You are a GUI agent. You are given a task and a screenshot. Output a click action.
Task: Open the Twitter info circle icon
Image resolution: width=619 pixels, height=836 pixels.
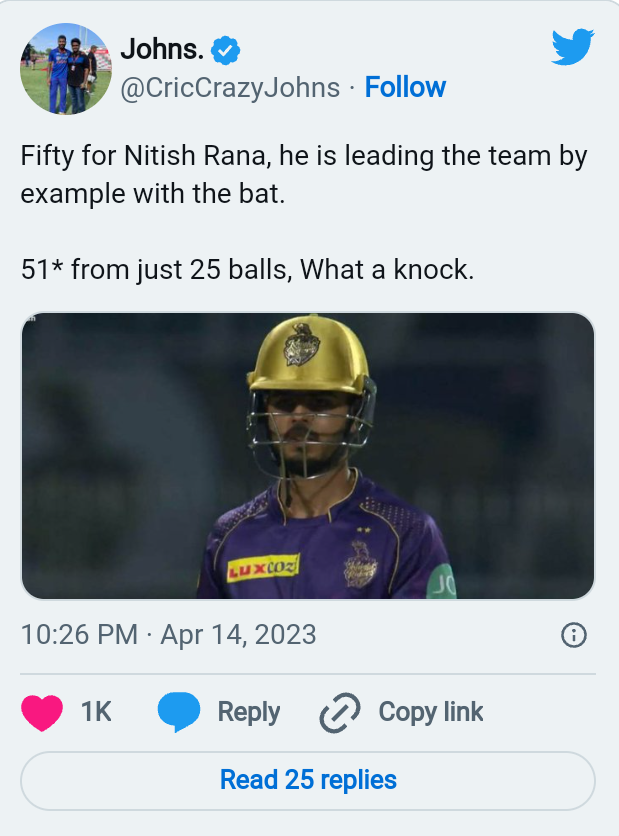[573, 635]
